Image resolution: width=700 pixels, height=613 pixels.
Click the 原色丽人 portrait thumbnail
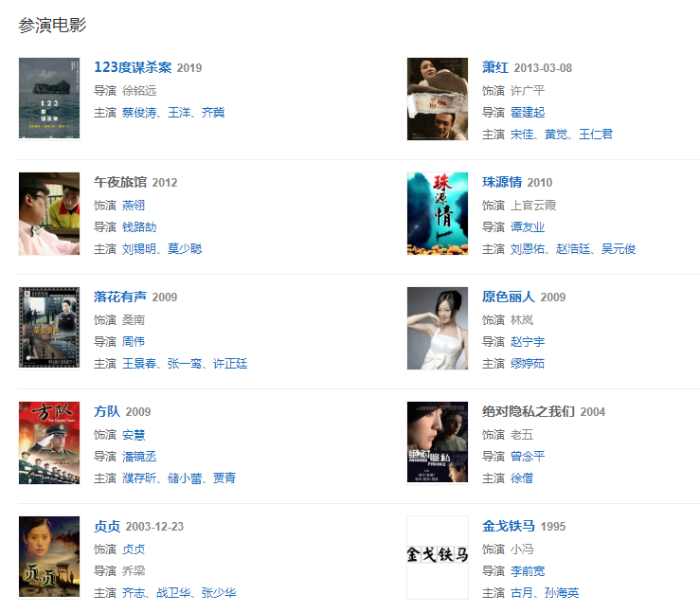pyautogui.click(x=438, y=328)
